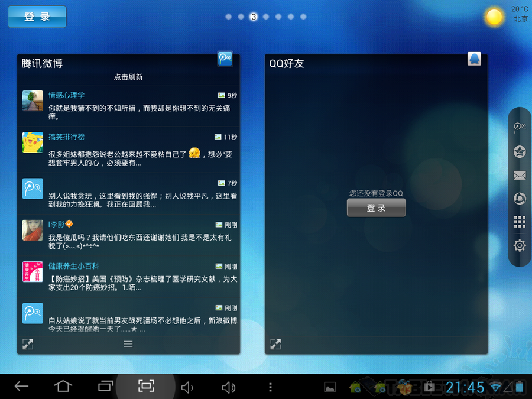The image size is (532, 399).
Task: Tap the picture icon next to 7秒
Action: [222, 183]
